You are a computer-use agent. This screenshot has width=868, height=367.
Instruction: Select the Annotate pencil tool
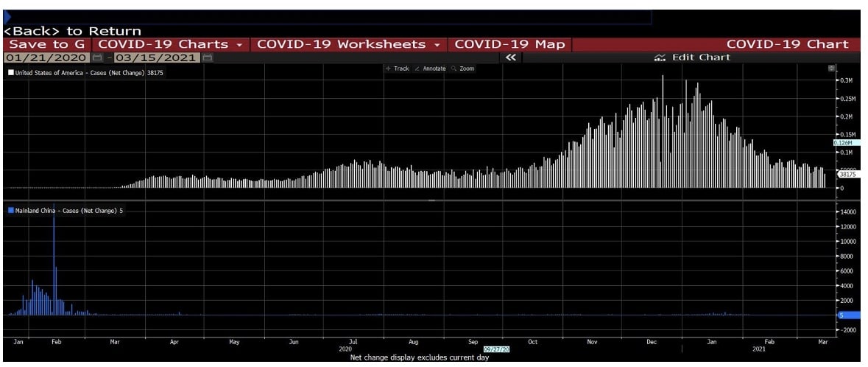point(431,69)
